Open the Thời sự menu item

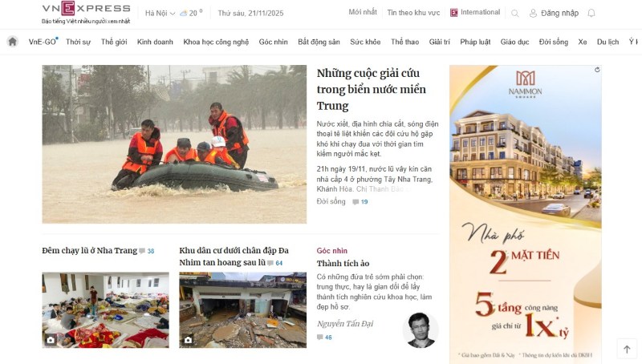click(x=78, y=42)
